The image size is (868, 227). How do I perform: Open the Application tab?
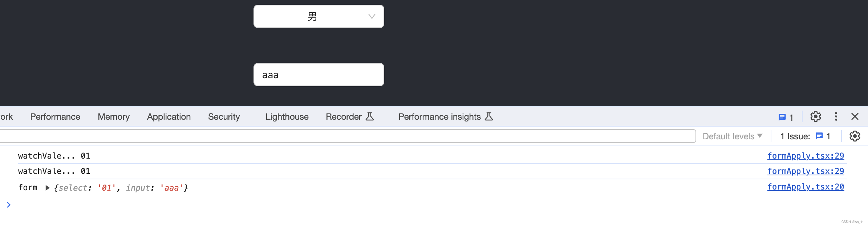(x=169, y=116)
